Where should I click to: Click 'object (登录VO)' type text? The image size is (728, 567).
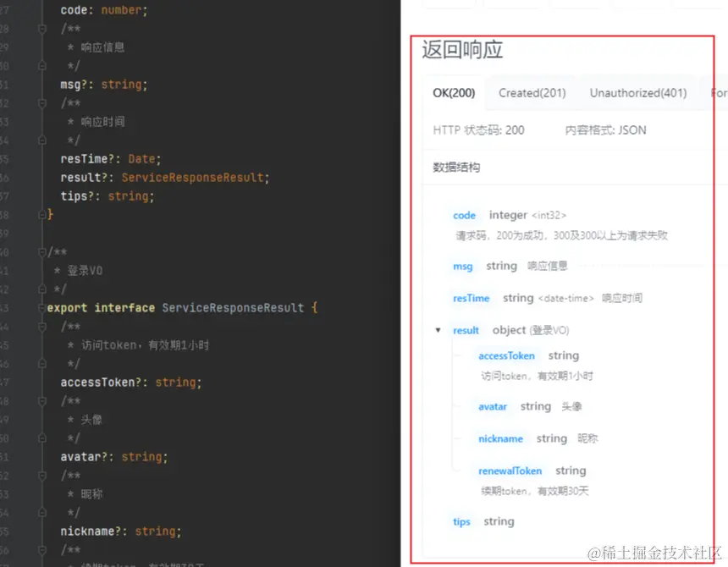point(531,330)
